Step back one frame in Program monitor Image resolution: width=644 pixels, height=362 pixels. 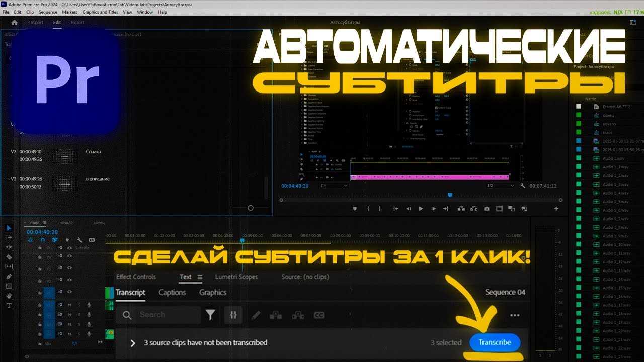(408, 209)
